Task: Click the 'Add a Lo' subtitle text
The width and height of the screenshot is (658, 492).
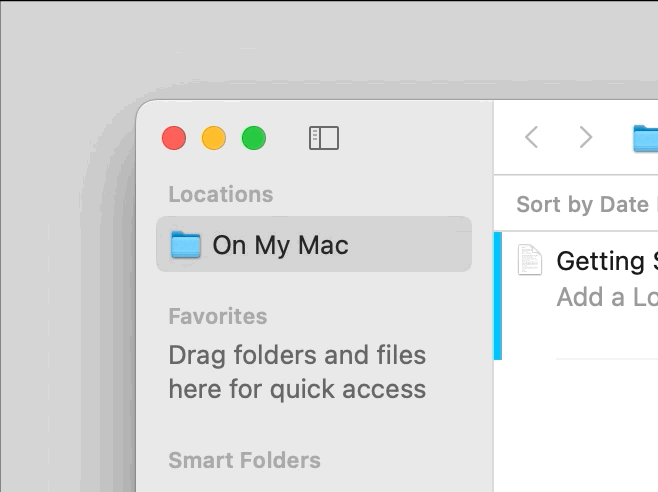Action: (607, 297)
